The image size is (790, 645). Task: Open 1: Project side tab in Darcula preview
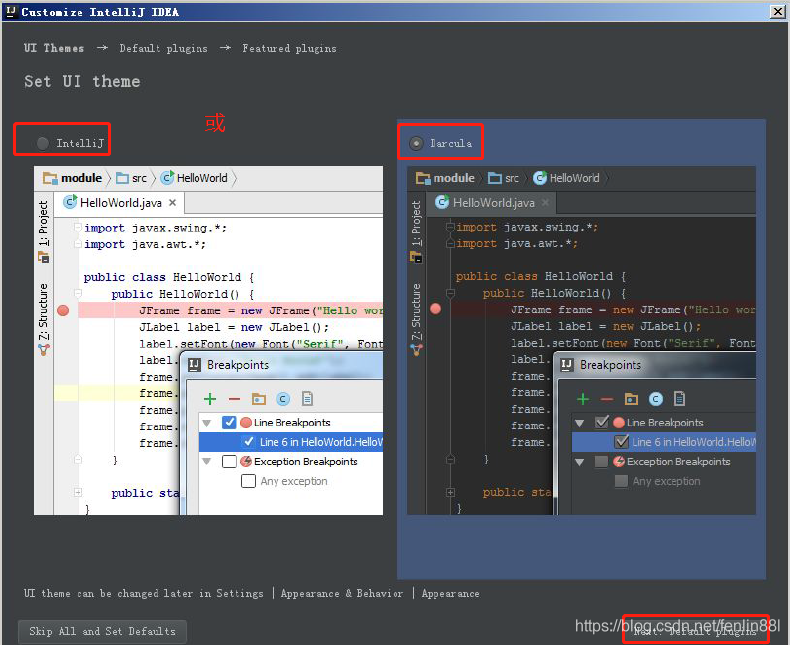416,231
